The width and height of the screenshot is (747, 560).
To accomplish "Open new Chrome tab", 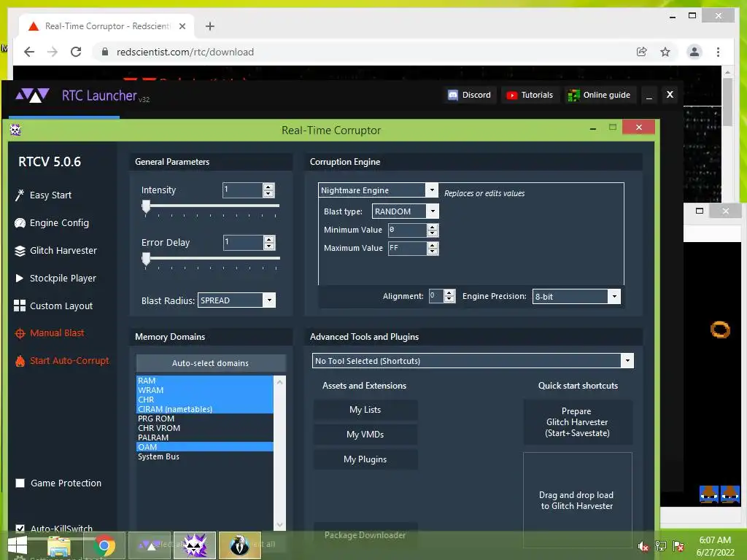I will click(210, 26).
